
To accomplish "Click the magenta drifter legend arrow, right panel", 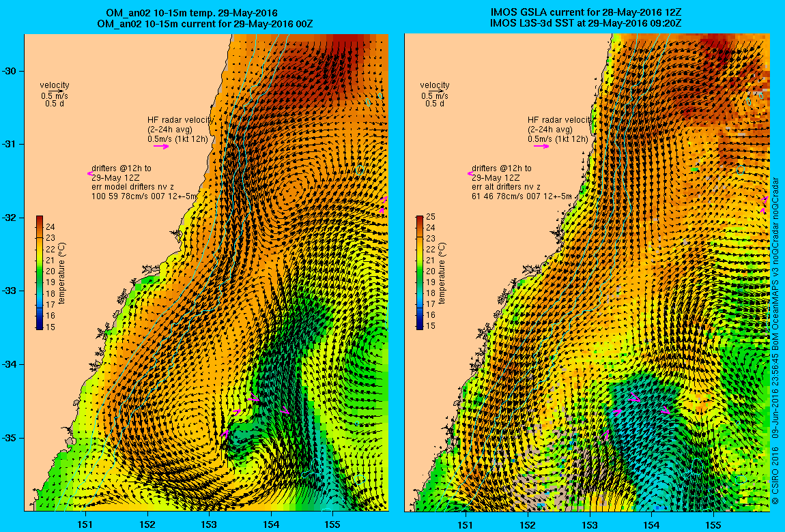I will coord(470,173).
